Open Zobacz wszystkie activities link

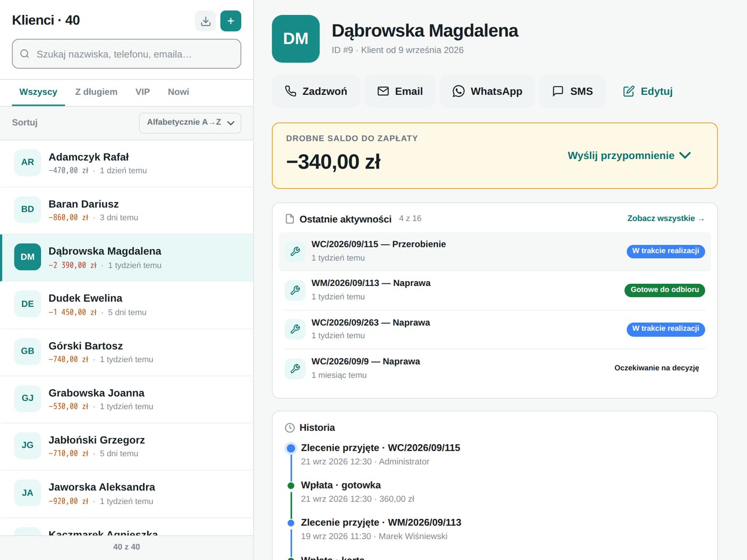[x=666, y=219]
